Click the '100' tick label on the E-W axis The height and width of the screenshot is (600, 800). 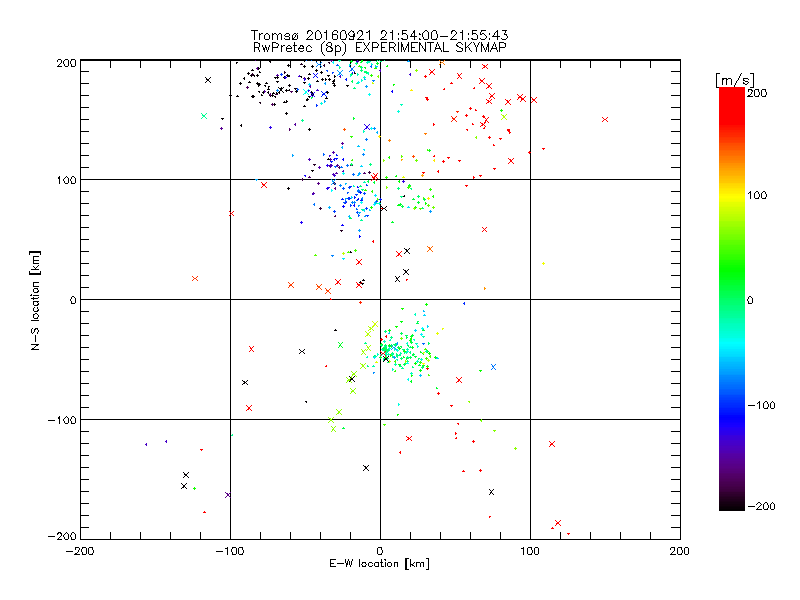[530, 551]
